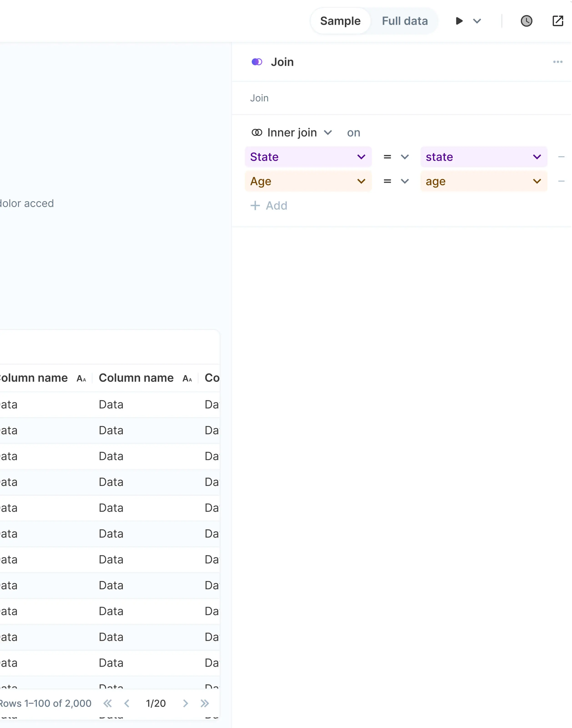Click the run play button

point(459,21)
